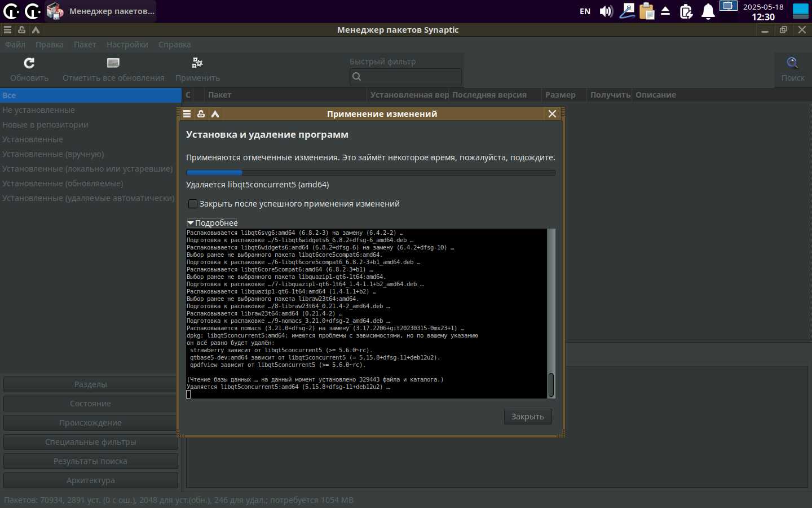Click the main window's shade-up arrow icon
Image resolution: width=812 pixels, height=508 pixels.
(36, 30)
